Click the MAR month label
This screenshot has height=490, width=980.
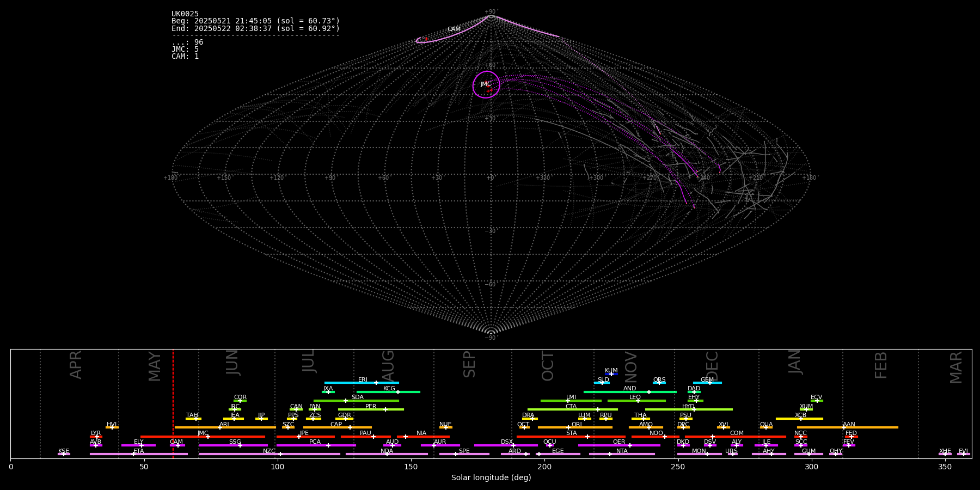[x=956, y=367]
